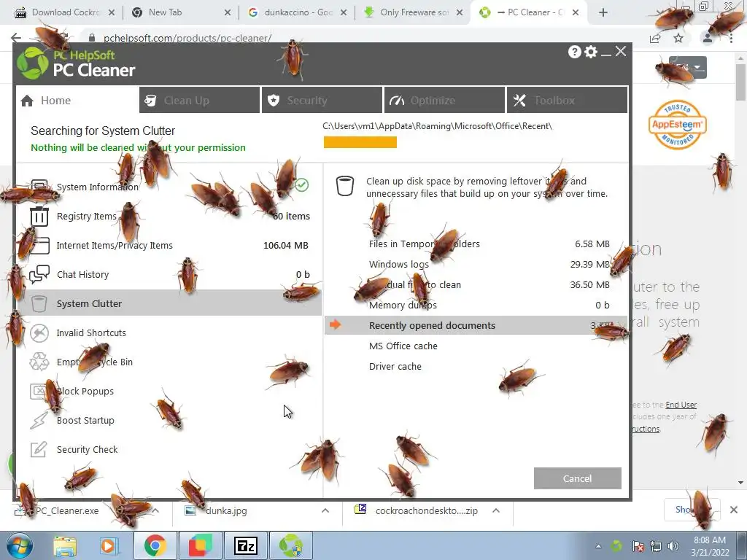Screen dimensions: 747x560
Task: Click the System Clutter bucket icon
Action: (39, 303)
